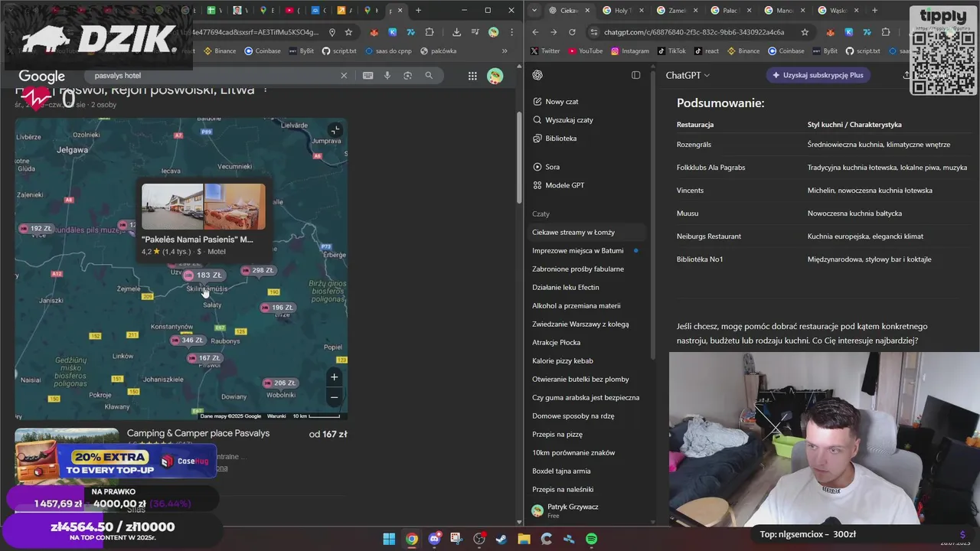Select the 206 zł map price marker

pyautogui.click(x=279, y=383)
